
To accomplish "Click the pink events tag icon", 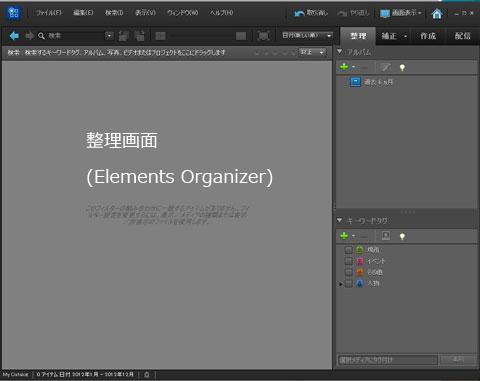I will (x=360, y=261).
